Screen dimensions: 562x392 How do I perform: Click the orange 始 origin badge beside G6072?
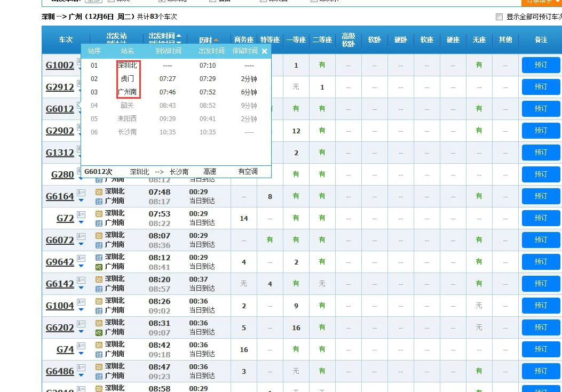99,236
